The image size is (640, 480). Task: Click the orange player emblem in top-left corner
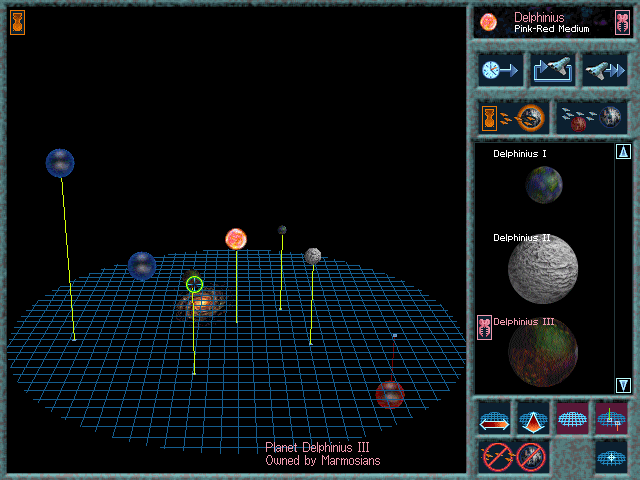(18, 22)
